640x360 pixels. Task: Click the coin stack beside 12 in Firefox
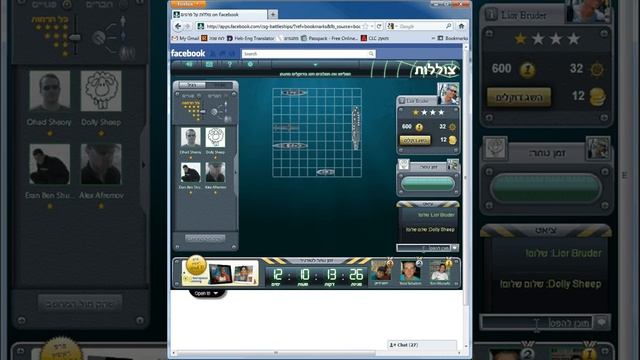(x=452, y=140)
